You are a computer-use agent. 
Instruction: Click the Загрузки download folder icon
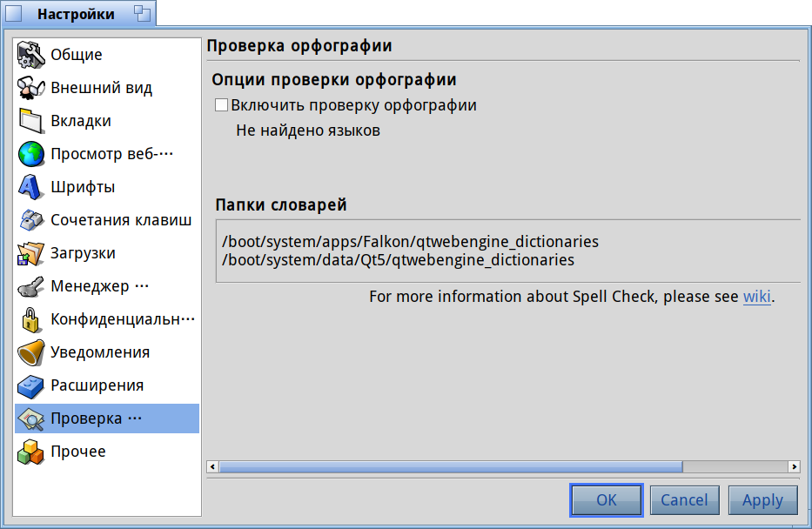pyautogui.click(x=31, y=254)
